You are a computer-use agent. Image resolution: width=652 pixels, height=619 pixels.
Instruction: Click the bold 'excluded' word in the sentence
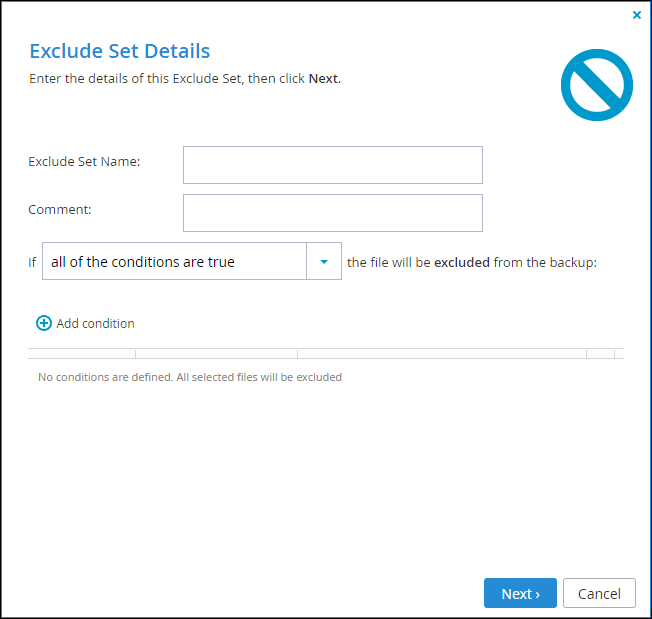tap(462, 262)
